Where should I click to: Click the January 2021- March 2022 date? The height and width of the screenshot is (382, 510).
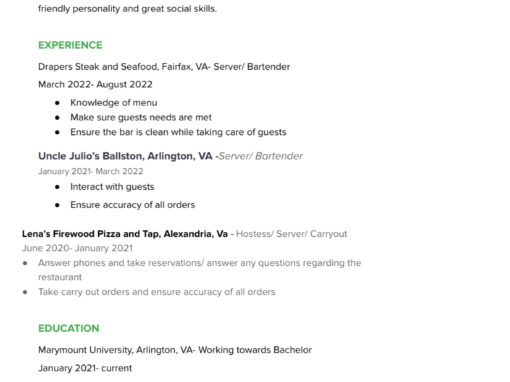(x=91, y=171)
